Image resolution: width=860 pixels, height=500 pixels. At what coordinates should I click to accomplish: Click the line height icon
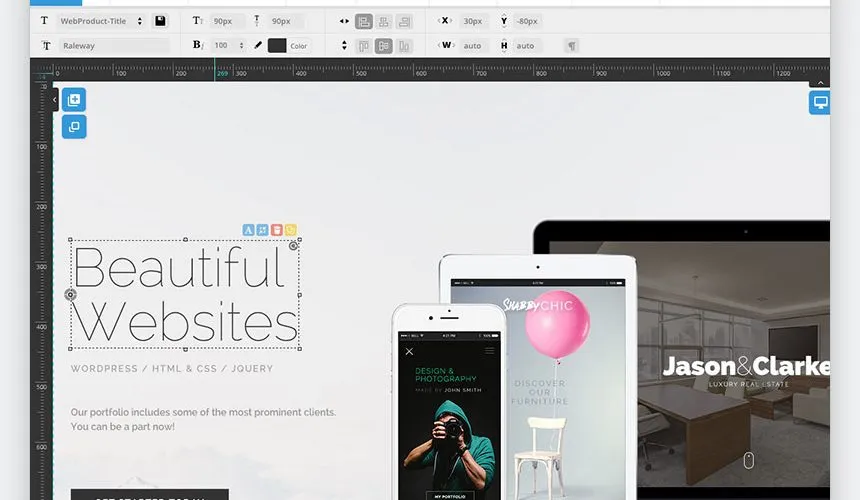coord(257,21)
